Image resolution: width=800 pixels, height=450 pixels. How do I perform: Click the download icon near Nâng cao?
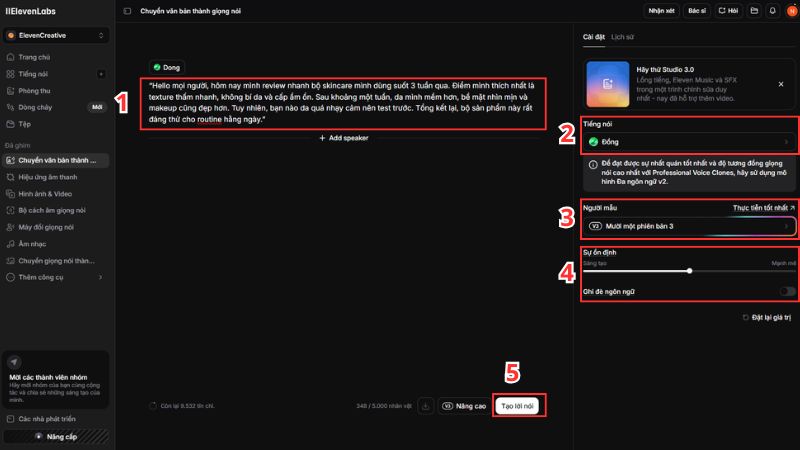(426, 406)
